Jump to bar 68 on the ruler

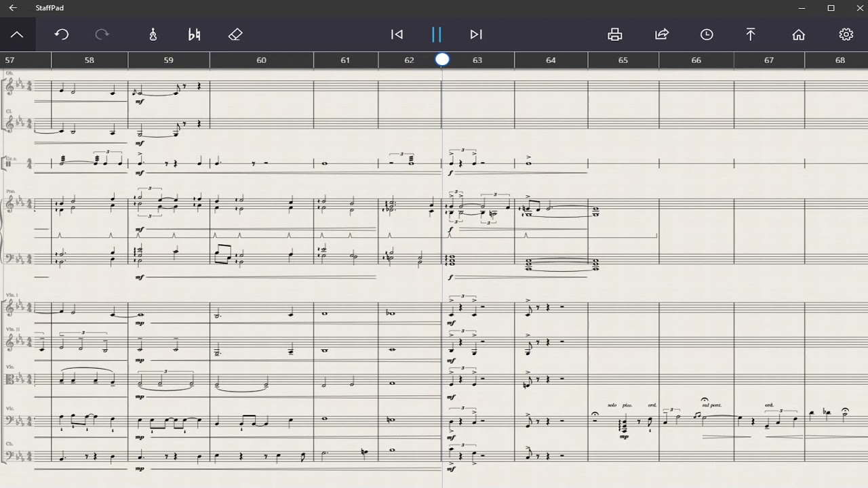pyautogui.click(x=840, y=60)
